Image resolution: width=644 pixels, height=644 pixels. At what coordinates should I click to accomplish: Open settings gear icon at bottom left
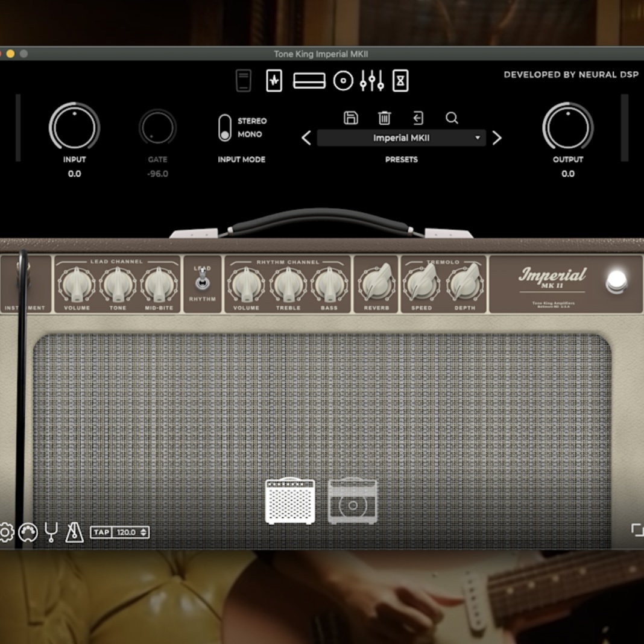pos(6,532)
